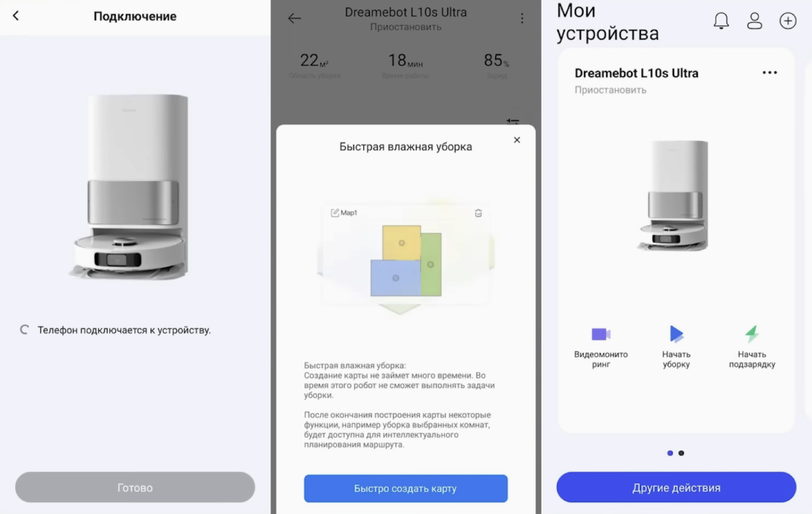This screenshot has height=514, width=812.
Task: Open Видеомониторинг camera icon
Action: (600, 334)
